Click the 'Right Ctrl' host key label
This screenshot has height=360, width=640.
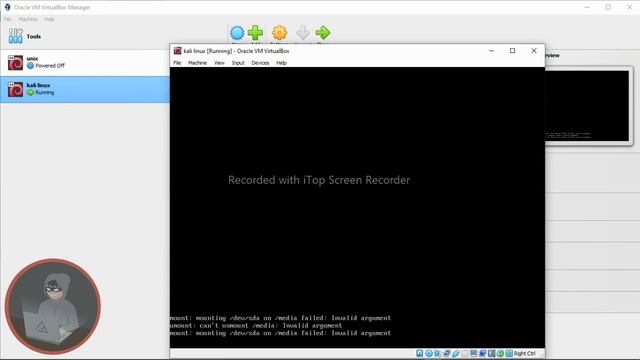[524, 353]
